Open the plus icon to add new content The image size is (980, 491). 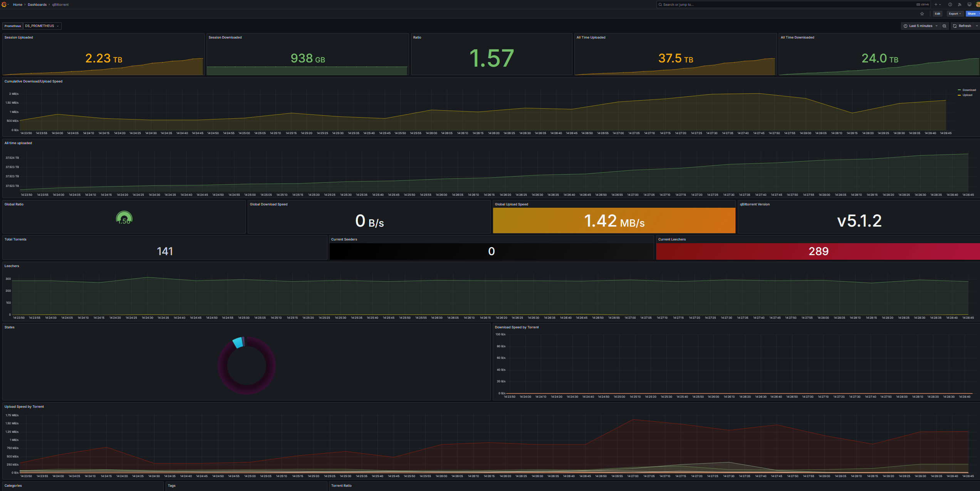coord(936,4)
